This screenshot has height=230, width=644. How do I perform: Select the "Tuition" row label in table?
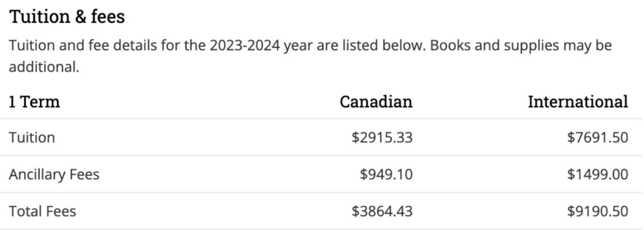coord(31,137)
